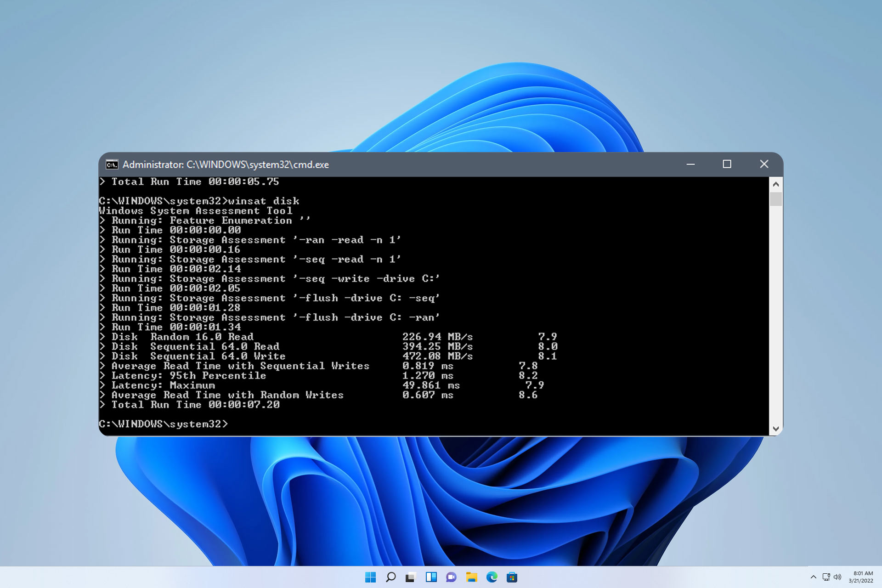This screenshot has width=882, height=588.
Task: Click the '472.08 MB/s' value
Action: click(x=437, y=356)
